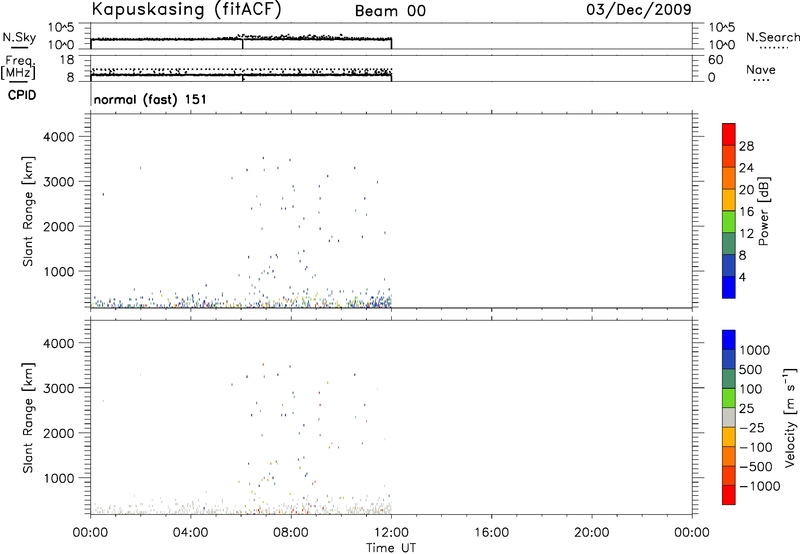Click the 60 tick on the Nave axis

tap(716, 60)
